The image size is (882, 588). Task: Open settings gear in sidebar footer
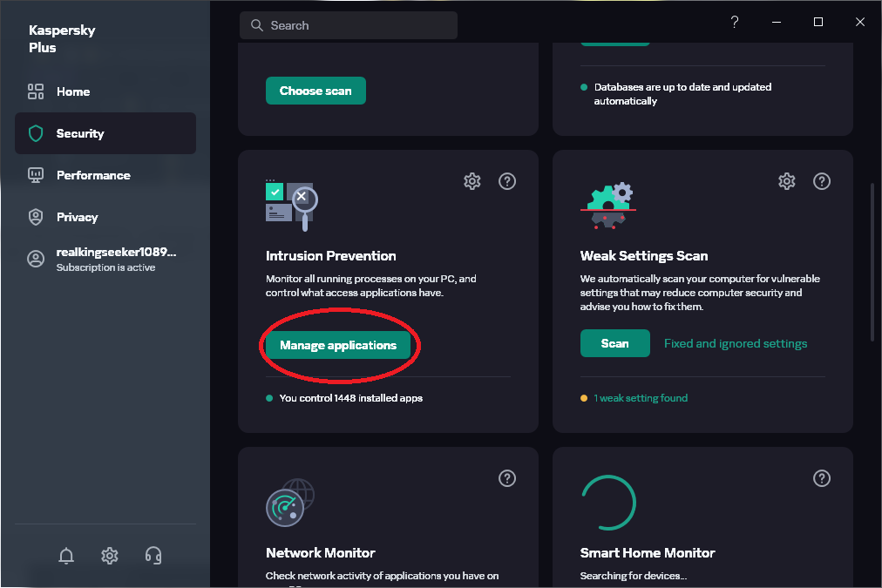tap(110, 556)
